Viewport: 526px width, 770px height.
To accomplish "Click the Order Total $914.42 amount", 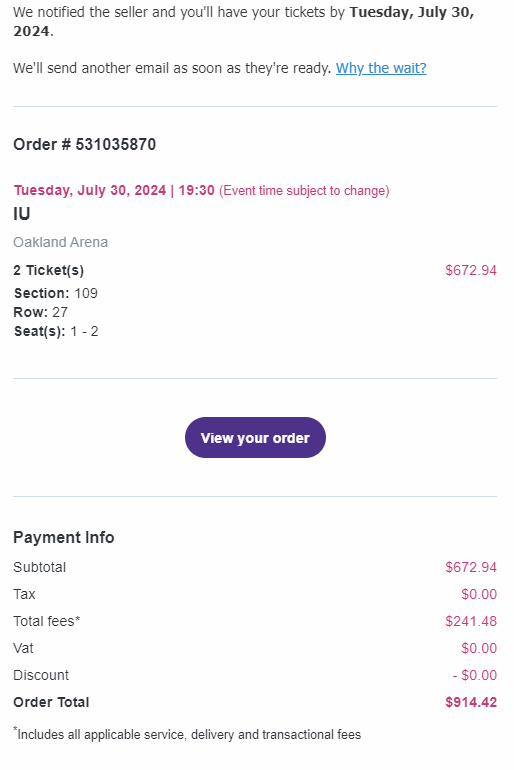I will 471,702.
